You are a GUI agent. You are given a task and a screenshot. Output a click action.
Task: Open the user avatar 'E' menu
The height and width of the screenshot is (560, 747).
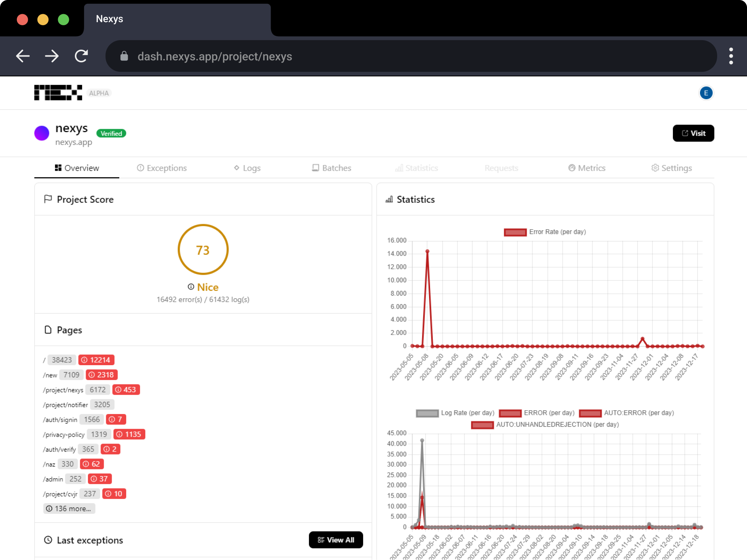pos(706,93)
